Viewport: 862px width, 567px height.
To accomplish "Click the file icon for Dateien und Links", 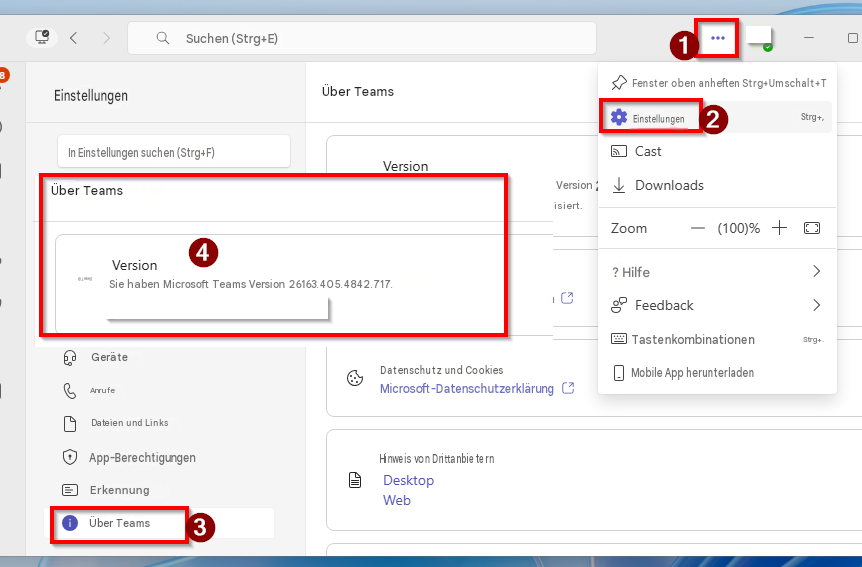I will 70,423.
